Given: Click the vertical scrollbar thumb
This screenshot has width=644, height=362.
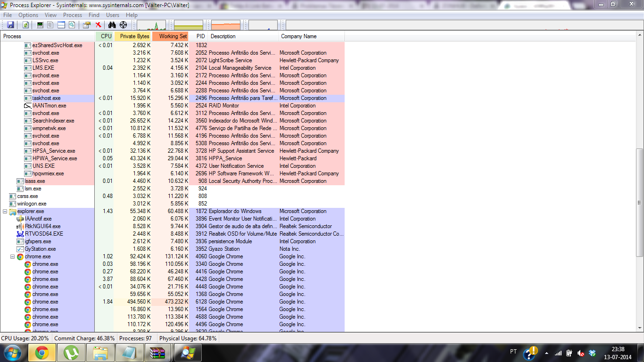Looking at the screenshot, I should pos(640,203).
